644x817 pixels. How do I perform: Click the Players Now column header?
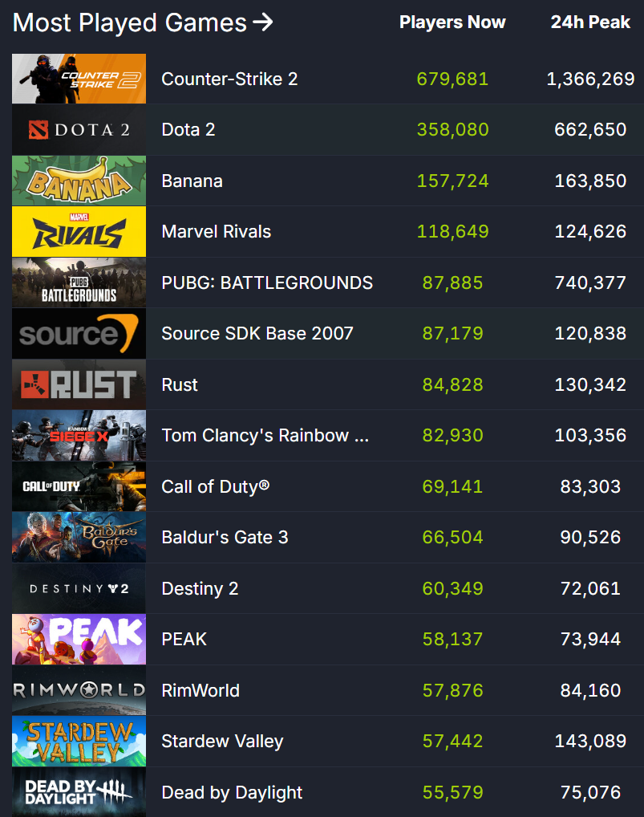[x=452, y=22]
